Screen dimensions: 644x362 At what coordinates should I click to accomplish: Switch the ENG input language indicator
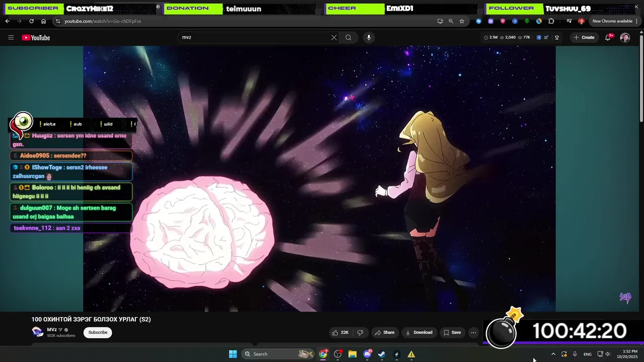[588, 354]
